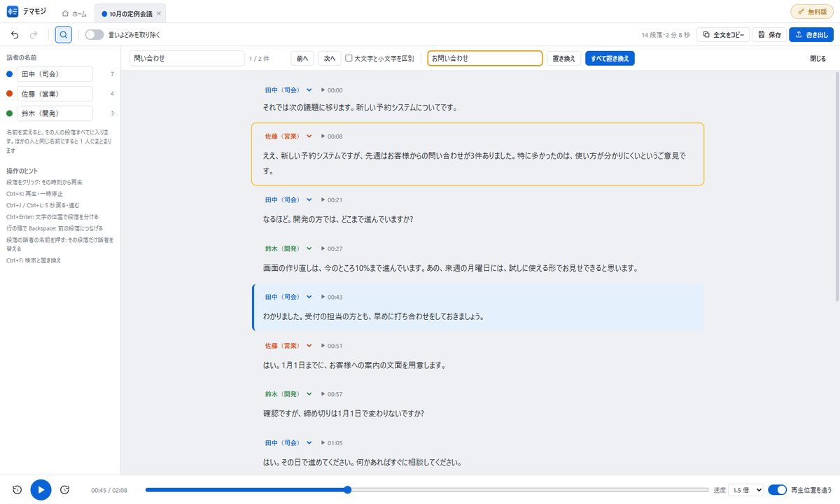
Task: Toggle 再生位置を追う switch
Action: tap(777, 490)
